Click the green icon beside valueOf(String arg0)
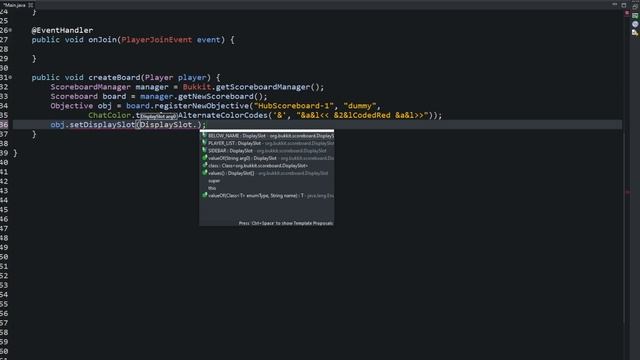Screen dimensions: 640x360 point(204,158)
